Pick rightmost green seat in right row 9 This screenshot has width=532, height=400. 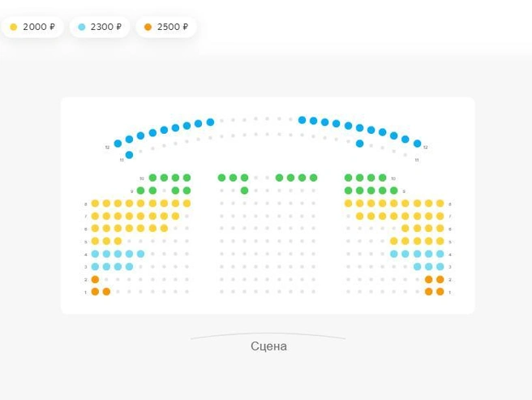[x=393, y=191]
